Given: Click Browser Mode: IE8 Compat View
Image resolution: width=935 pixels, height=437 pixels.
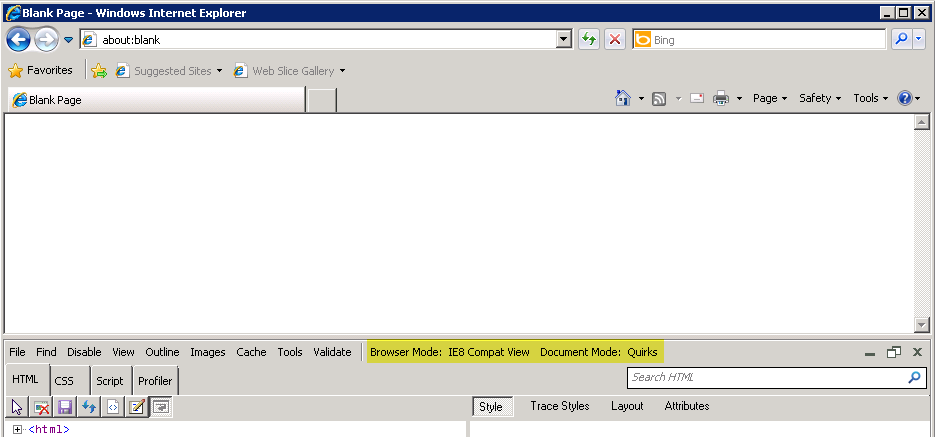Looking at the screenshot, I should tap(450, 352).
